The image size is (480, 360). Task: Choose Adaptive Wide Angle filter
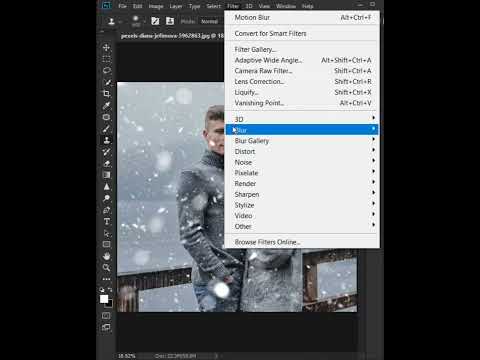point(302,60)
